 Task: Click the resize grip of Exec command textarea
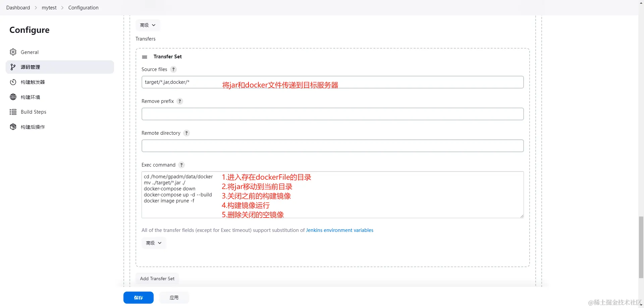(522, 216)
